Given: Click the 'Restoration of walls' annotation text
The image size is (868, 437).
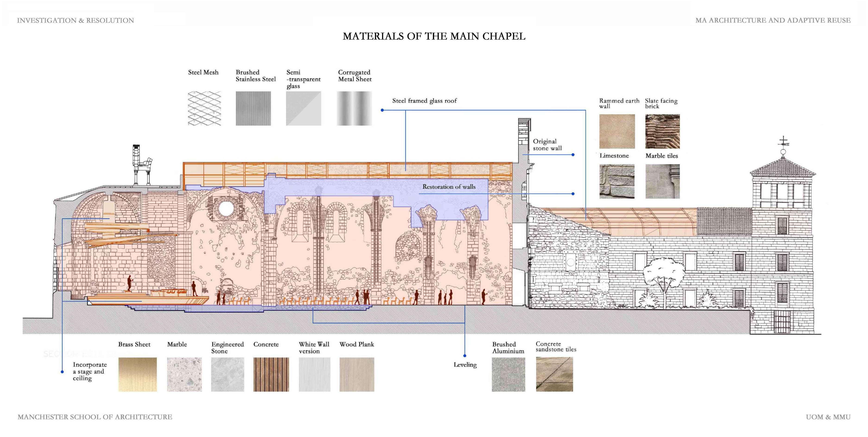Looking at the screenshot, I should [x=449, y=187].
